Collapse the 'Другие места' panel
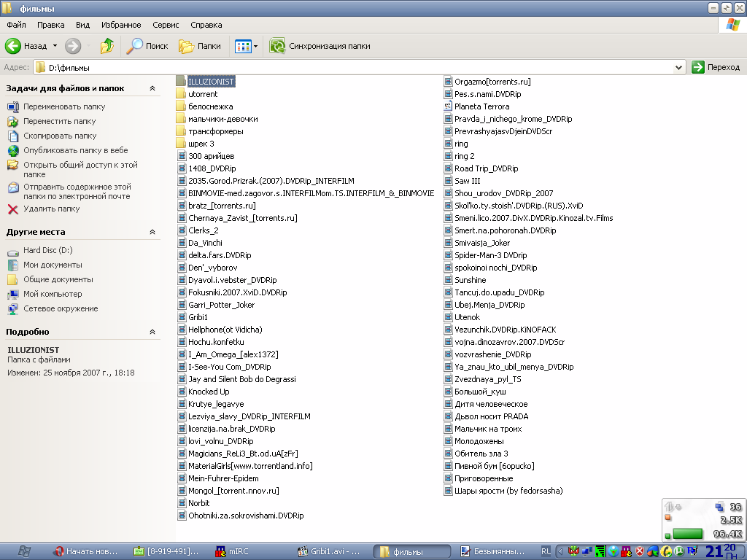 click(152, 232)
